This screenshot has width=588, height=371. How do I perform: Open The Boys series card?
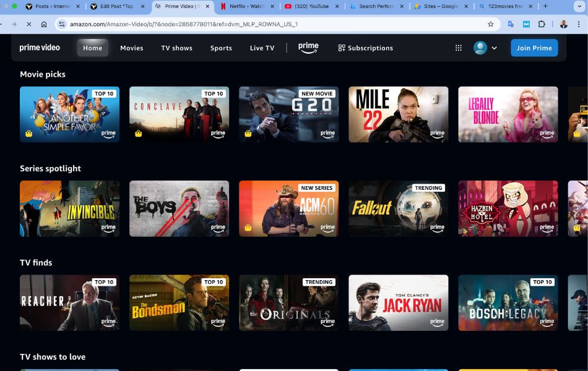click(179, 208)
